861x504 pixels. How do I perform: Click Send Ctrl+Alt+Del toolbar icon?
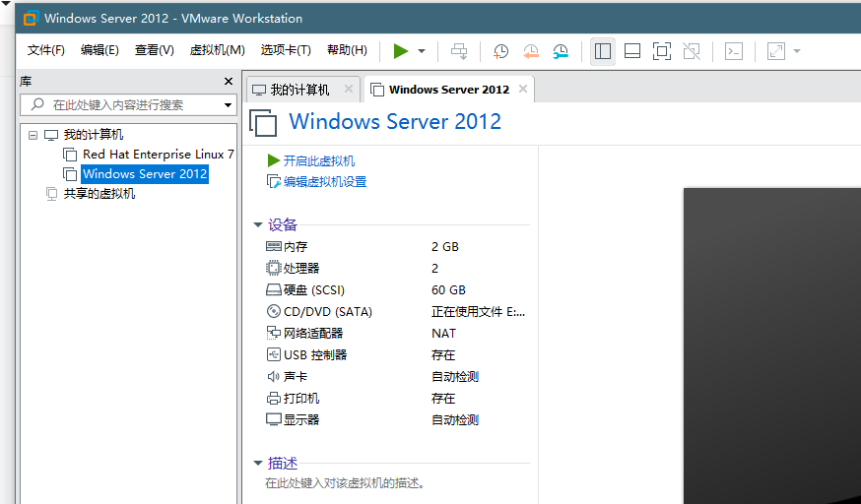(x=459, y=51)
